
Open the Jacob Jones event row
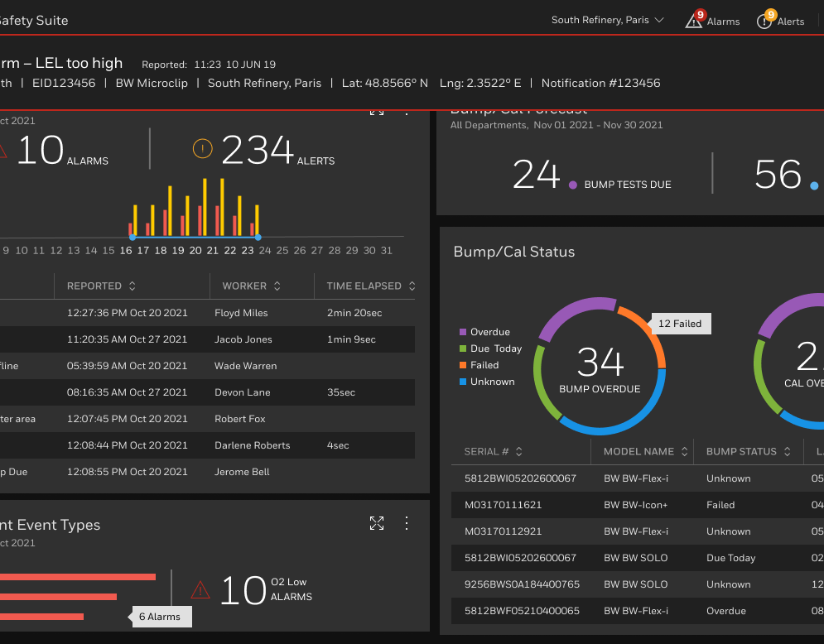207,339
